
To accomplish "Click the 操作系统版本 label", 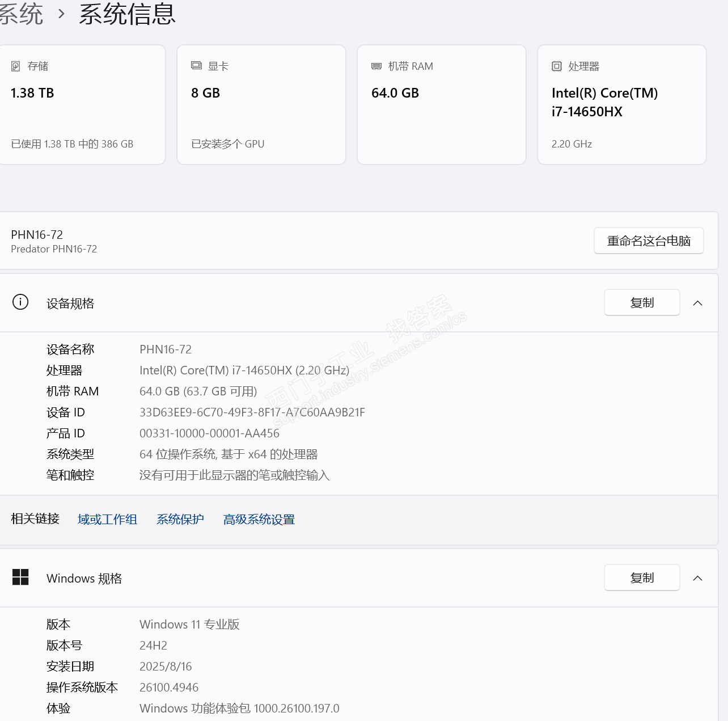I will (x=82, y=688).
